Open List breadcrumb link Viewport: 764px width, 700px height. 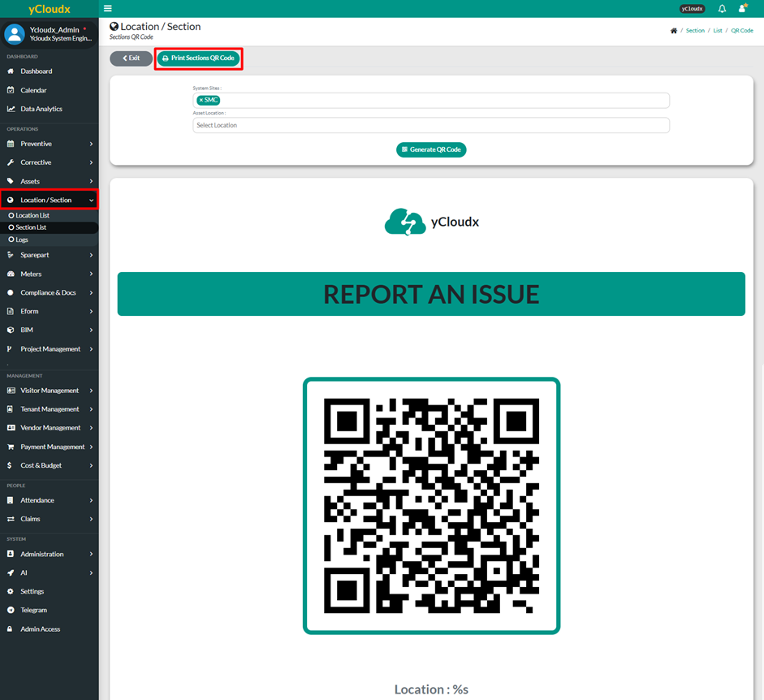coord(718,30)
